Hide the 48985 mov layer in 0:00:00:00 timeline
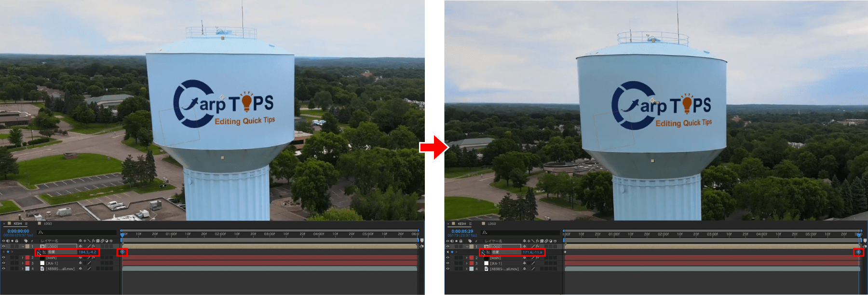Screen dimensions: 868x295 coord(3,269)
